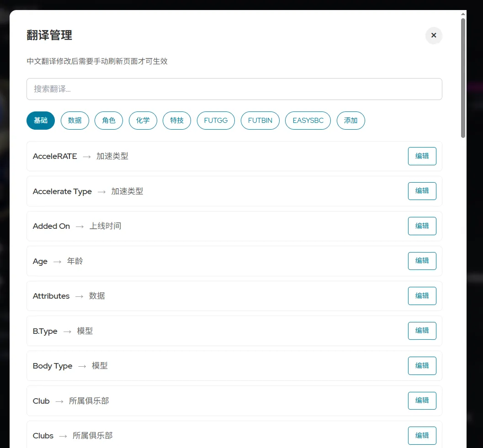Click the AcceleRATE source text
Viewport: 483px width, 448px height.
point(55,157)
